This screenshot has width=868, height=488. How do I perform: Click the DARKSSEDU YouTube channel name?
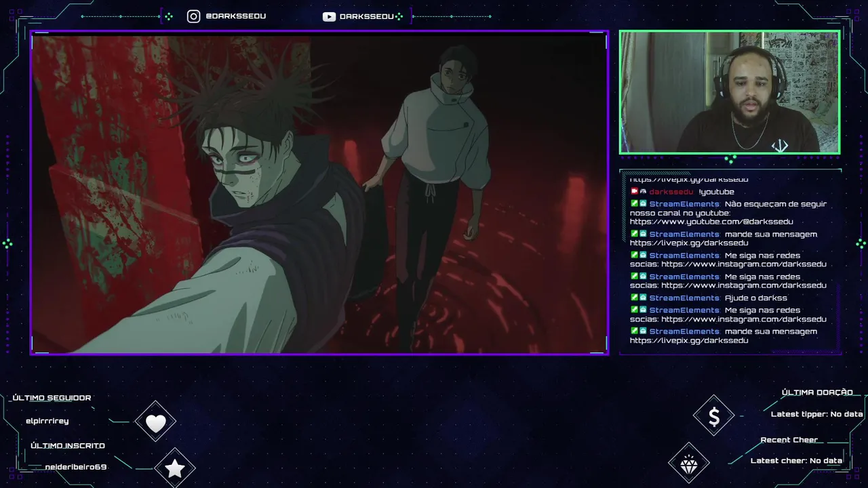click(x=366, y=16)
